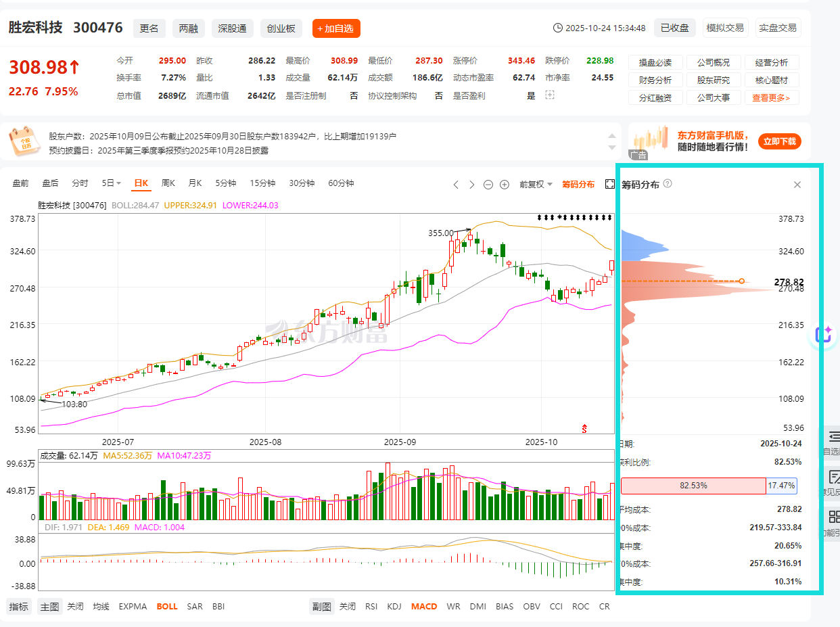Click the small expand icon beside 是否盈利
Viewport: 840px width, 627px height.
pos(550,95)
